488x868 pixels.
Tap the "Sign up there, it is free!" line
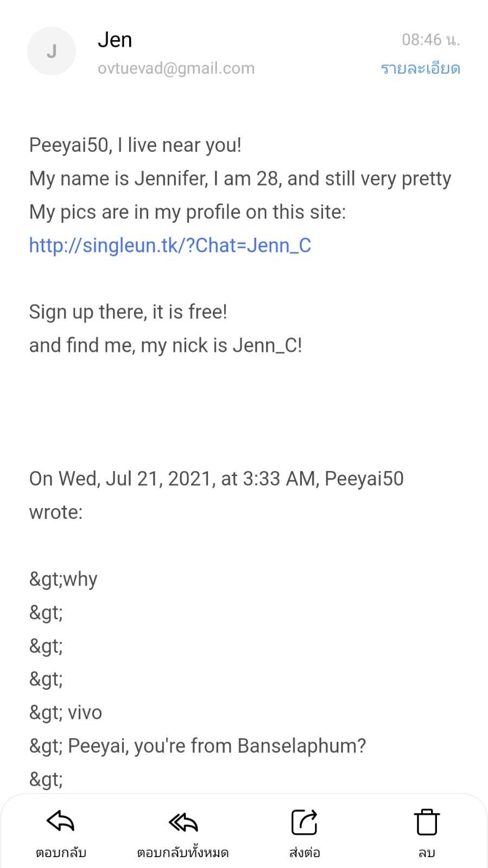click(x=128, y=312)
